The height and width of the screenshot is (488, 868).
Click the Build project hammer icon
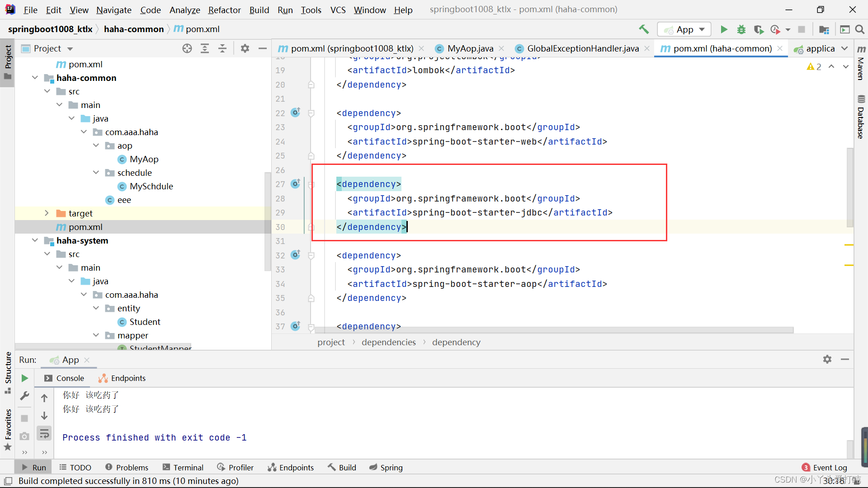pyautogui.click(x=644, y=29)
